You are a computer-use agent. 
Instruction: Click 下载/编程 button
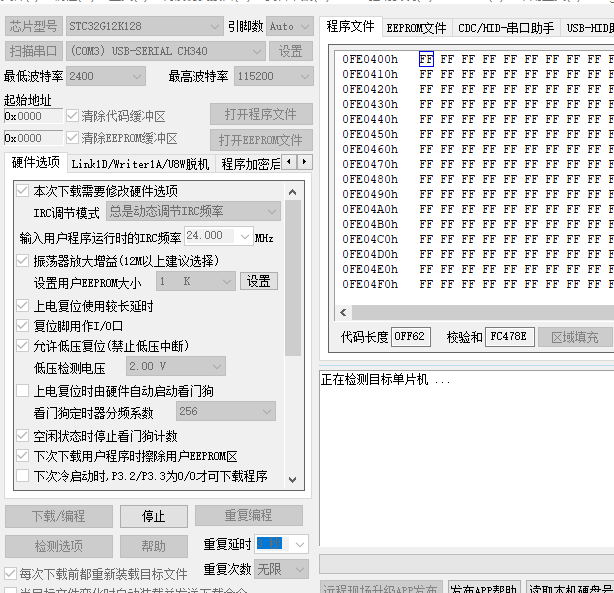(x=59, y=516)
